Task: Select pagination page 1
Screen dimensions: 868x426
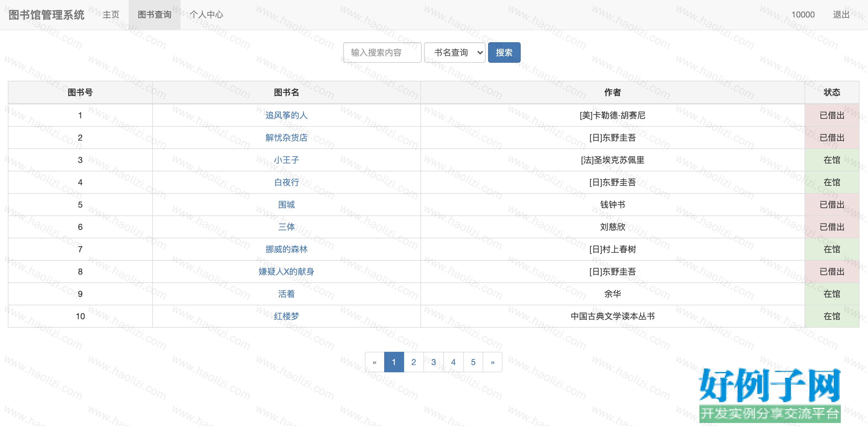Action: pyautogui.click(x=394, y=362)
